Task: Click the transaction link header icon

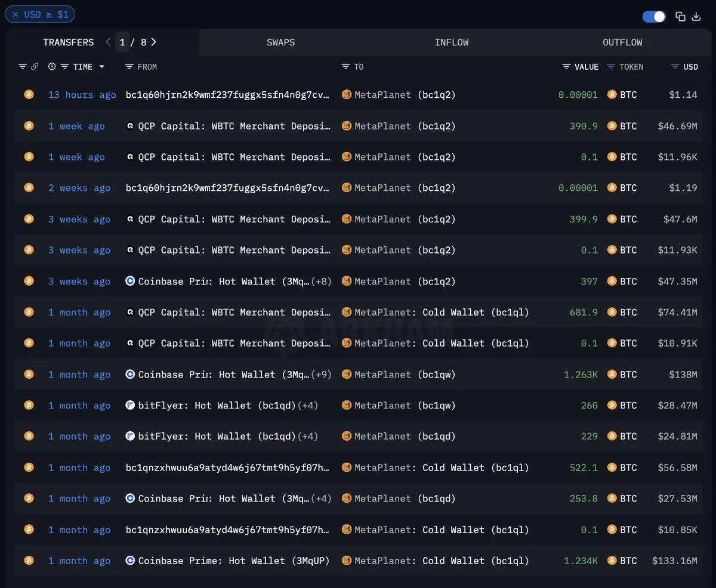Action: [x=35, y=67]
